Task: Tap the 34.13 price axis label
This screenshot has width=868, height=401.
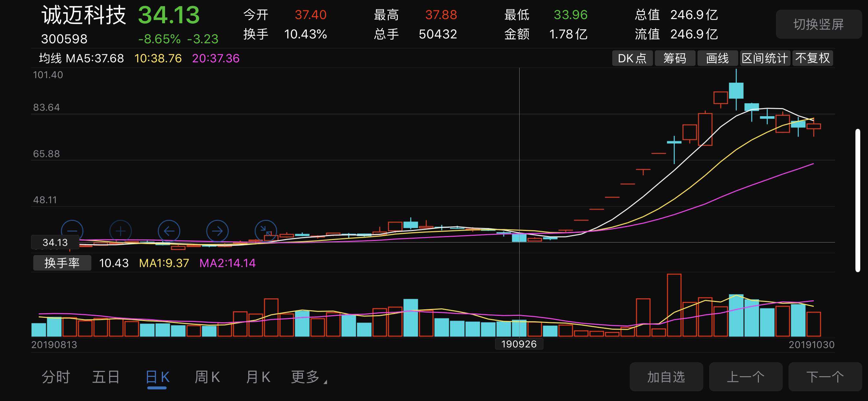Action: (x=55, y=242)
